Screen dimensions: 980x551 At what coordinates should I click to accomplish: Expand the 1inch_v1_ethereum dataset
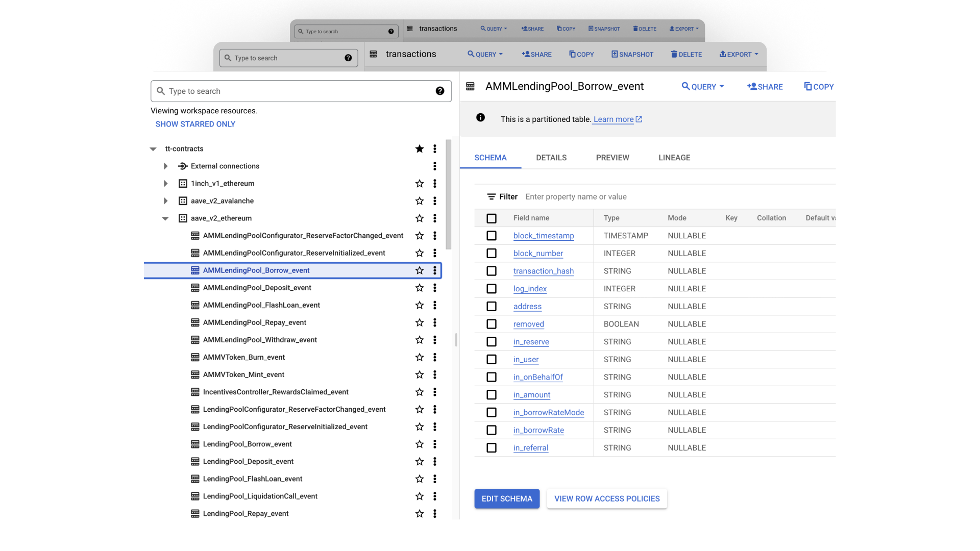coord(165,184)
